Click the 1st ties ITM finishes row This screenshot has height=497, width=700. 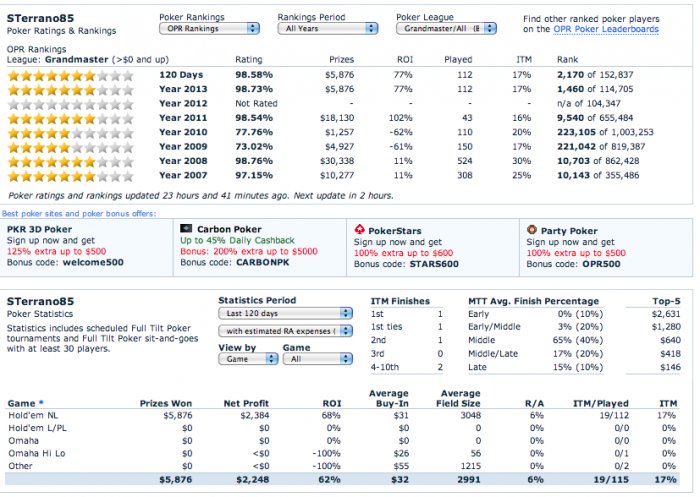(x=407, y=327)
